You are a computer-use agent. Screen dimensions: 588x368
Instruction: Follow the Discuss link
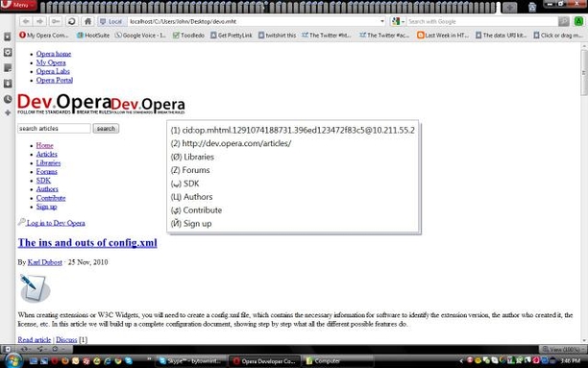click(x=66, y=340)
